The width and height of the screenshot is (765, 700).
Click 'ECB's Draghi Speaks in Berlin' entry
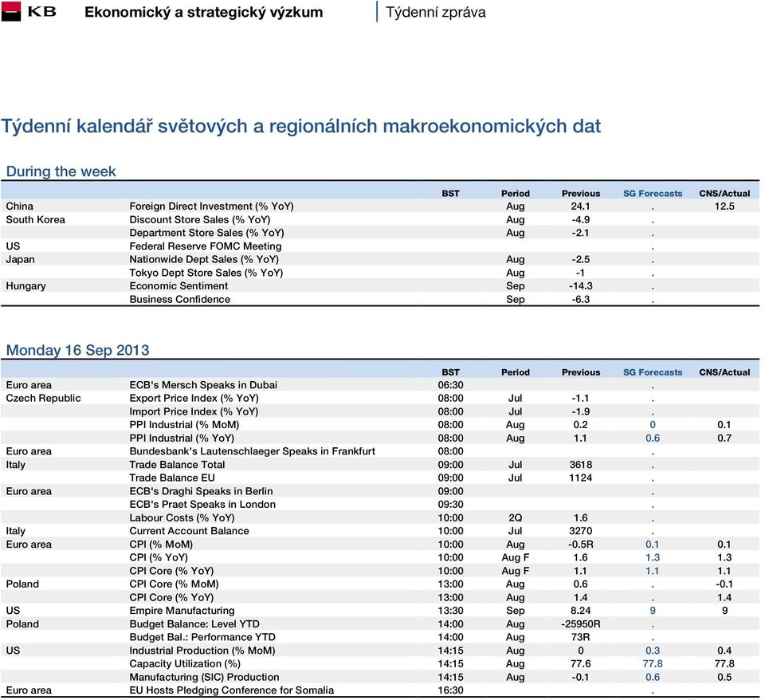pyautogui.click(x=201, y=491)
